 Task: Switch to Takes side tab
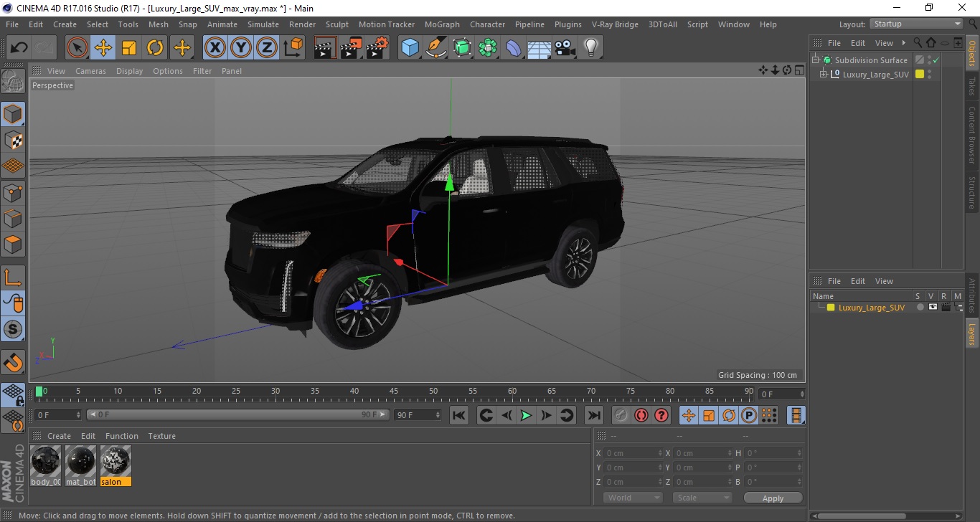[972, 86]
